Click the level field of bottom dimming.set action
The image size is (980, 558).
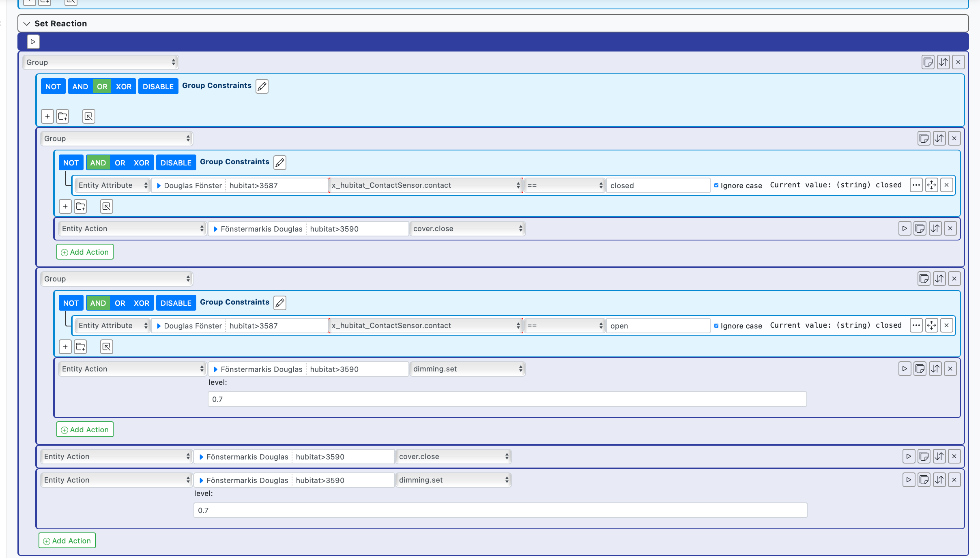tap(500, 510)
